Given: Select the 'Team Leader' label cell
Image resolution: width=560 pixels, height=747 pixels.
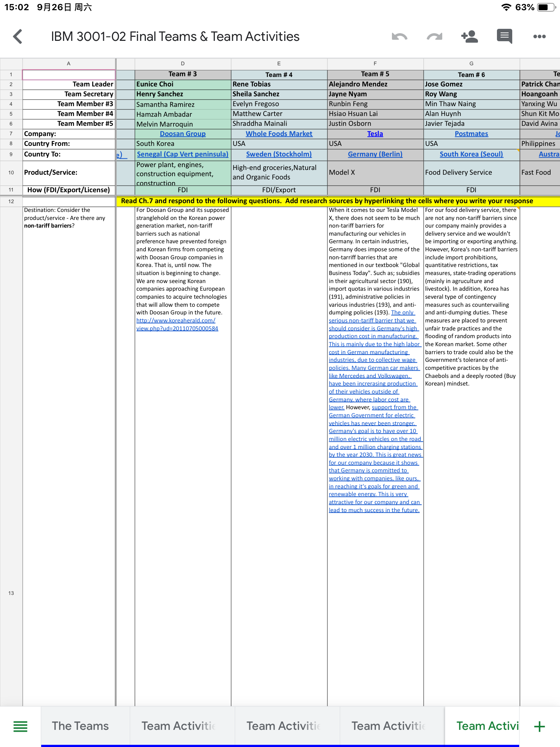Looking at the screenshot, I should coord(69,84).
